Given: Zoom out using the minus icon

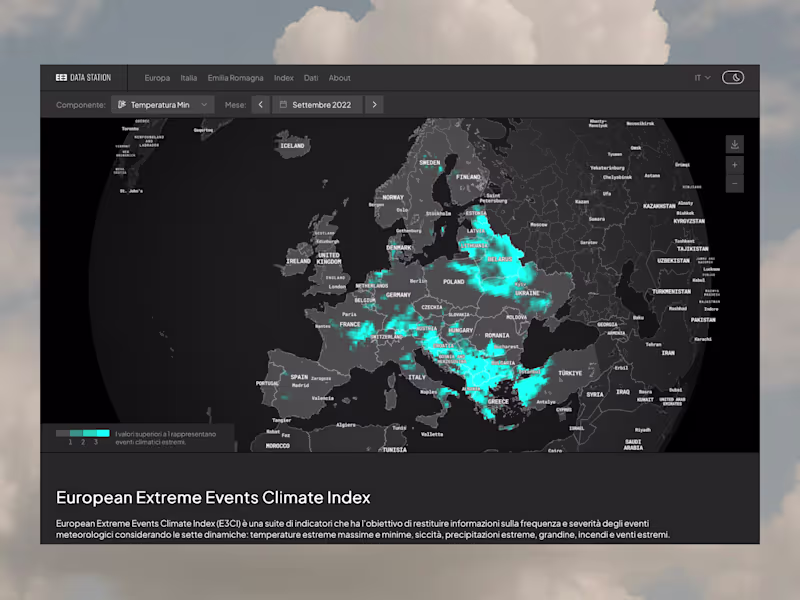Looking at the screenshot, I should pos(735,183).
